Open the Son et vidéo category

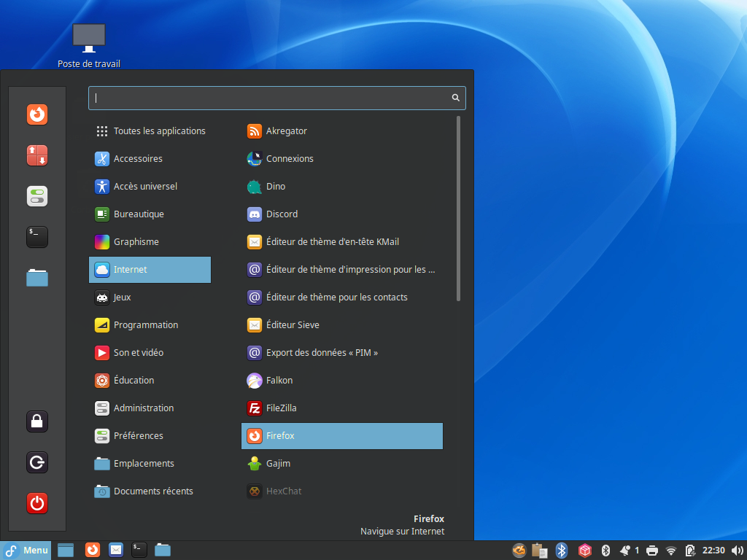tap(150, 352)
